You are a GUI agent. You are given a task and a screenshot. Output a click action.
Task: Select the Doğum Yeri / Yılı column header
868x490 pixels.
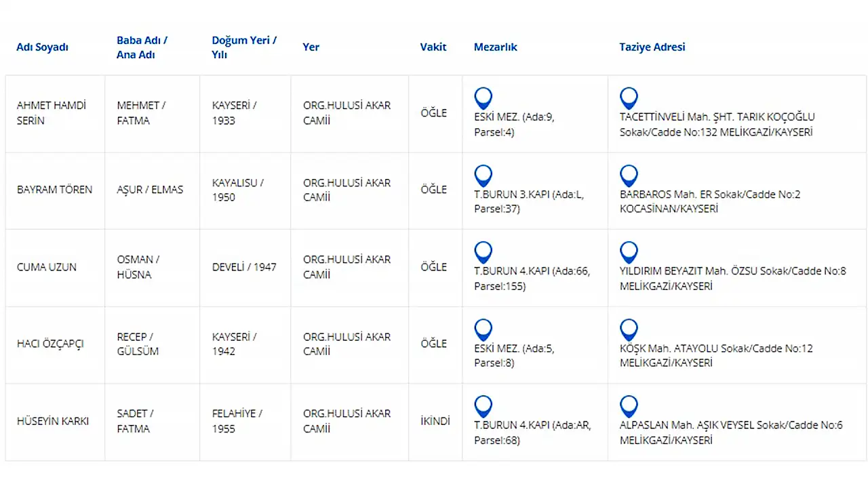244,47
